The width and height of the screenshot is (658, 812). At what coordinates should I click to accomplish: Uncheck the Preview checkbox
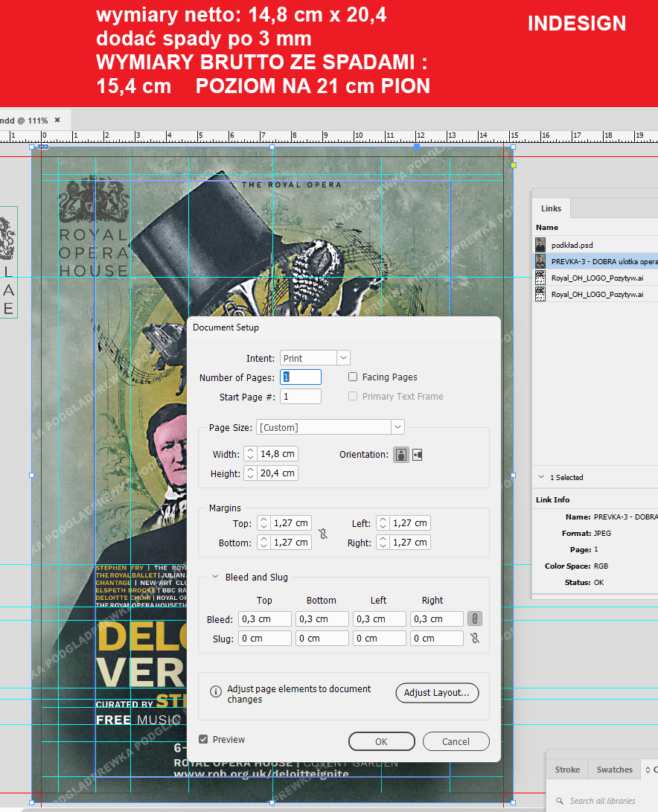[x=204, y=739]
